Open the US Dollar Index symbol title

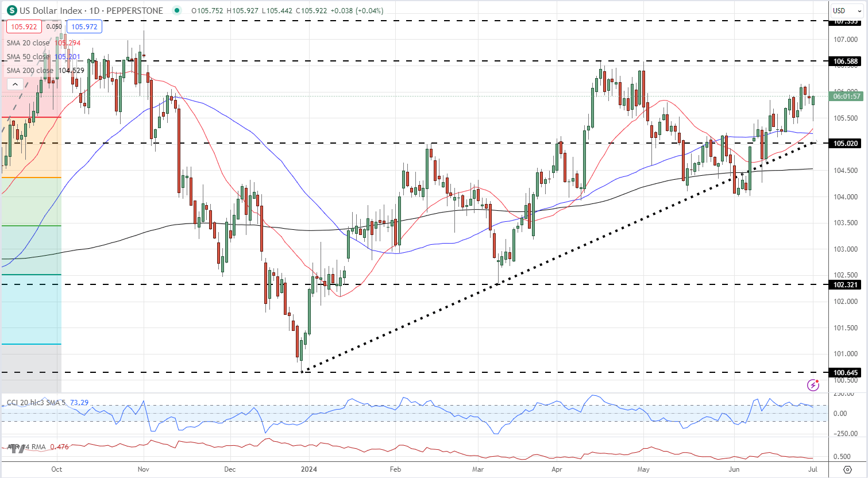point(91,10)
